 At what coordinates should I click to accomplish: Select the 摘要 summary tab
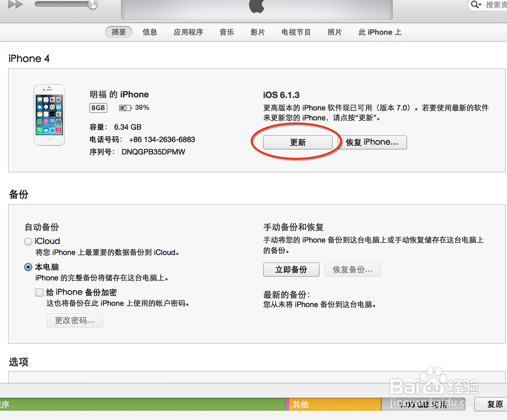119,32
